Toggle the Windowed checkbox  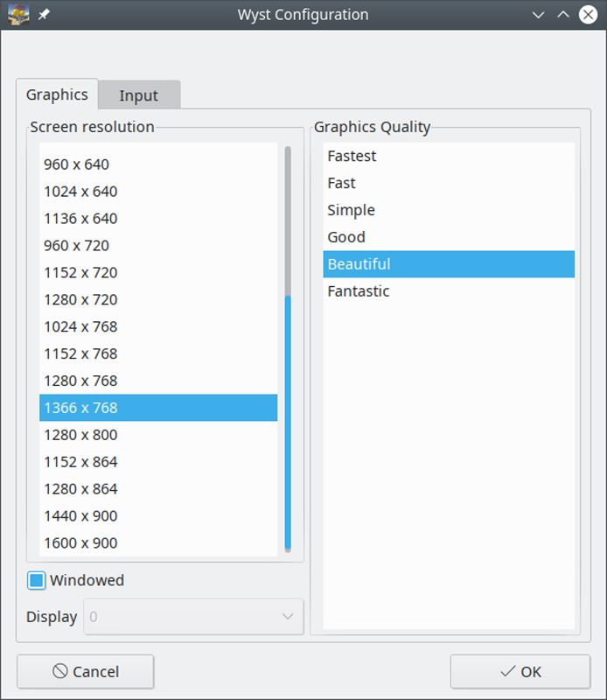pyautogui.click(x=38, y=580)
